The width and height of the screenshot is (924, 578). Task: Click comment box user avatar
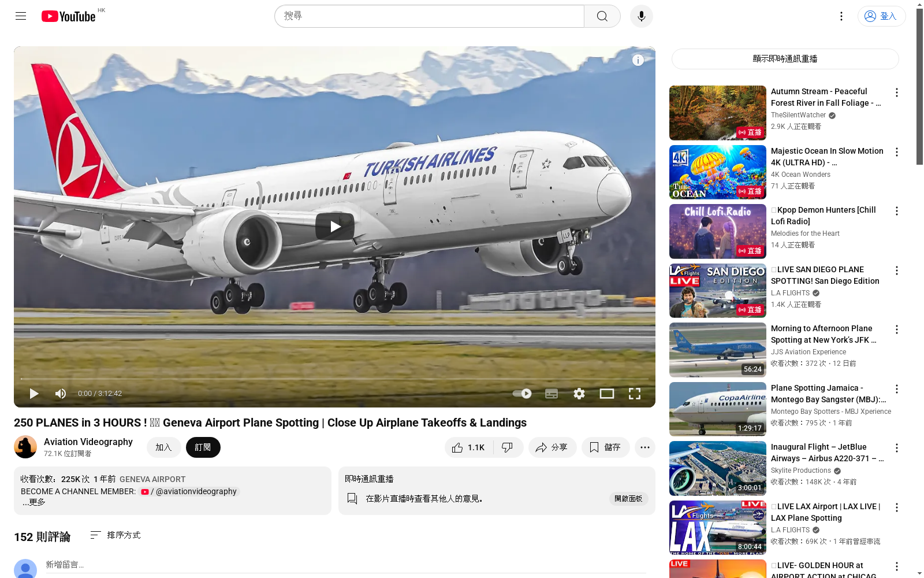[x=25, y=569]
